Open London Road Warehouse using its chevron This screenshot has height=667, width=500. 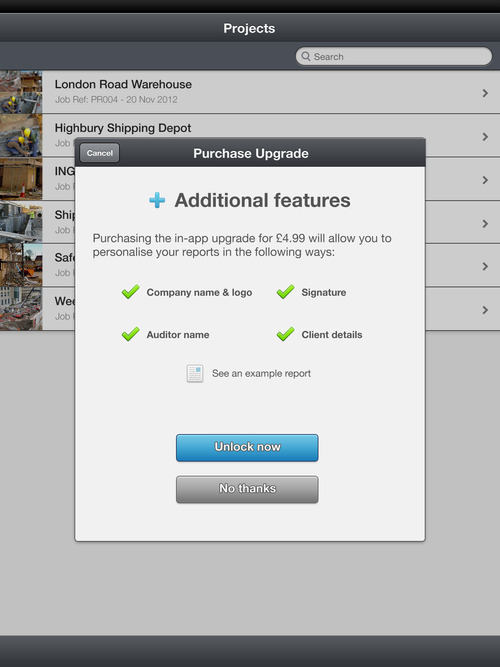[x=485, y=93]
